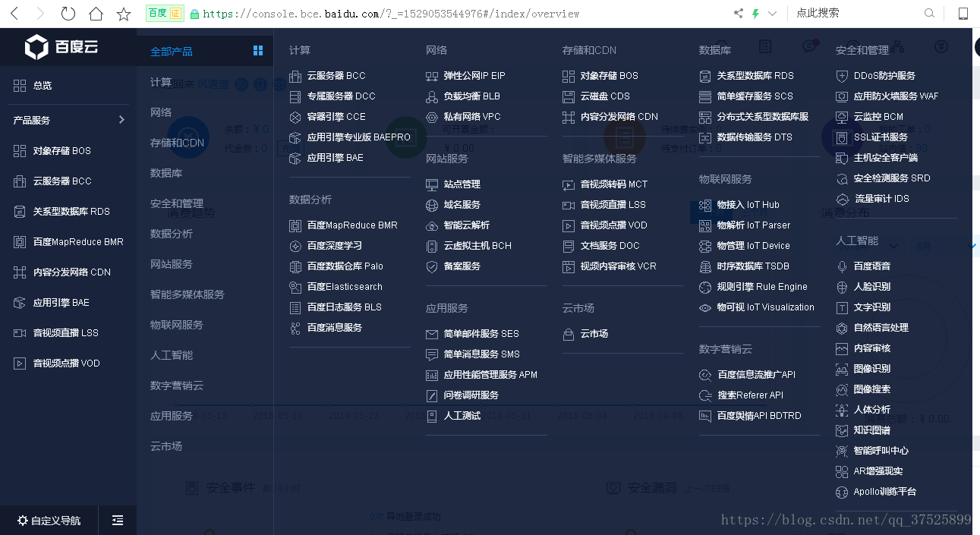Click the browser home button
Screen dimensions: 980x535
96,14
